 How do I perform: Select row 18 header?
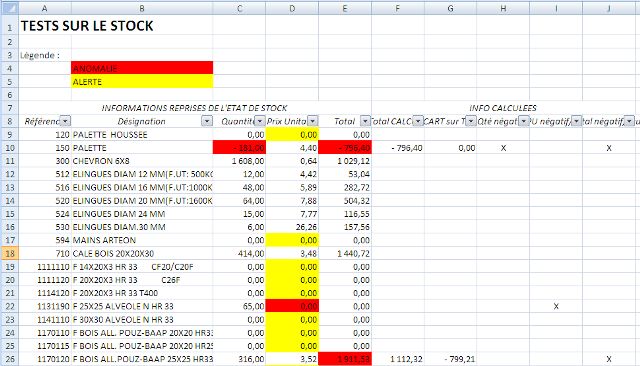click(9, 253)
